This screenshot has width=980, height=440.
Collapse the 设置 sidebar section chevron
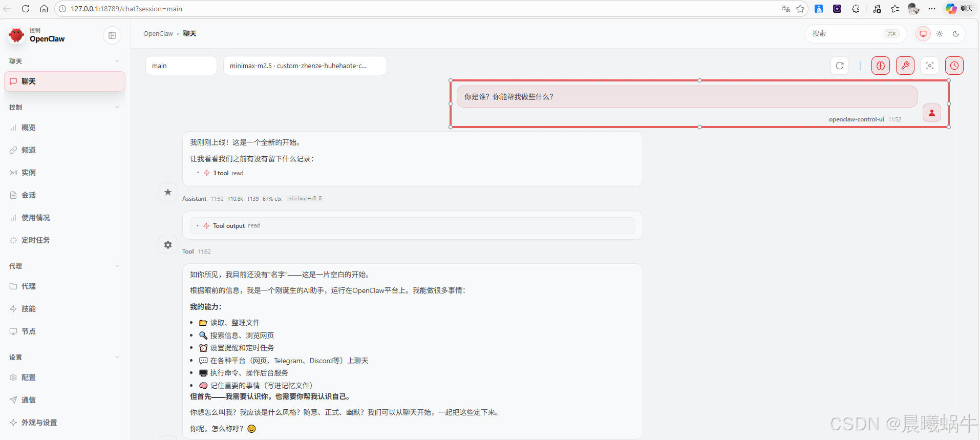point(117,358)
